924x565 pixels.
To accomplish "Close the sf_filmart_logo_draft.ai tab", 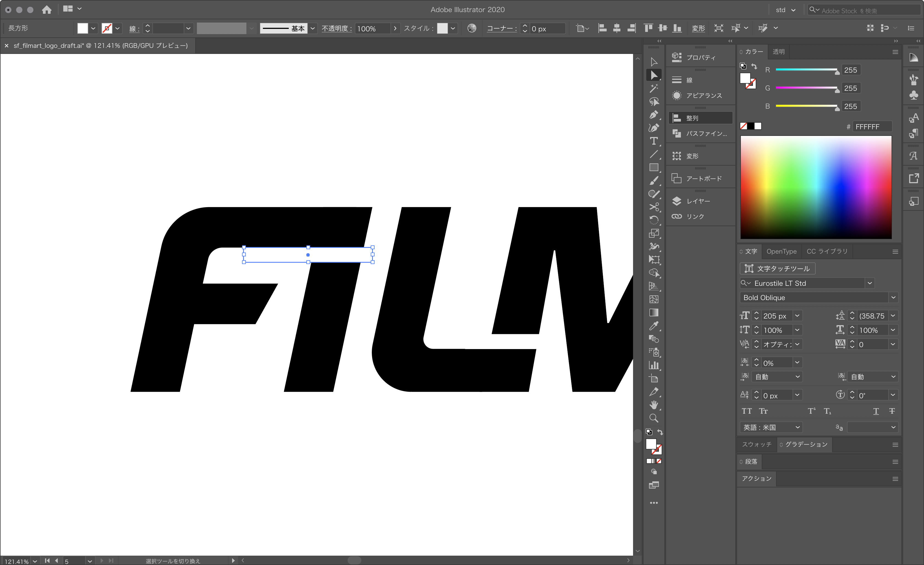I will click(6, 46).
